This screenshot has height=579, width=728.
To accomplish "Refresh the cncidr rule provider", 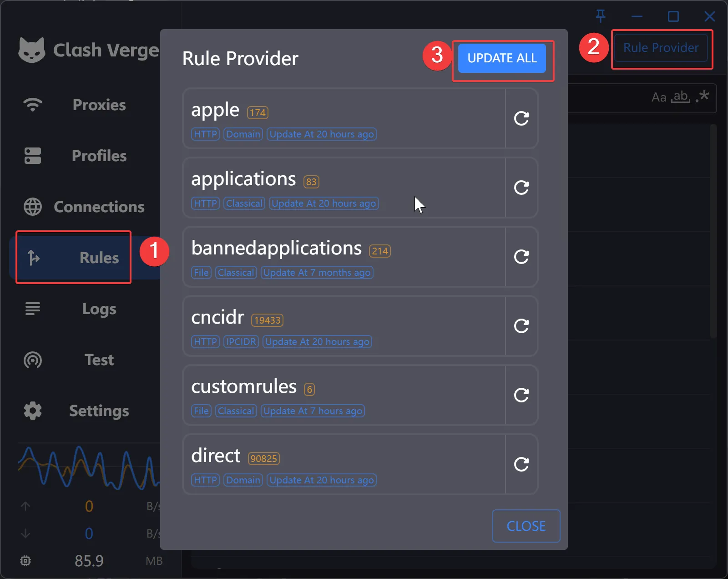I will (521, 325).
